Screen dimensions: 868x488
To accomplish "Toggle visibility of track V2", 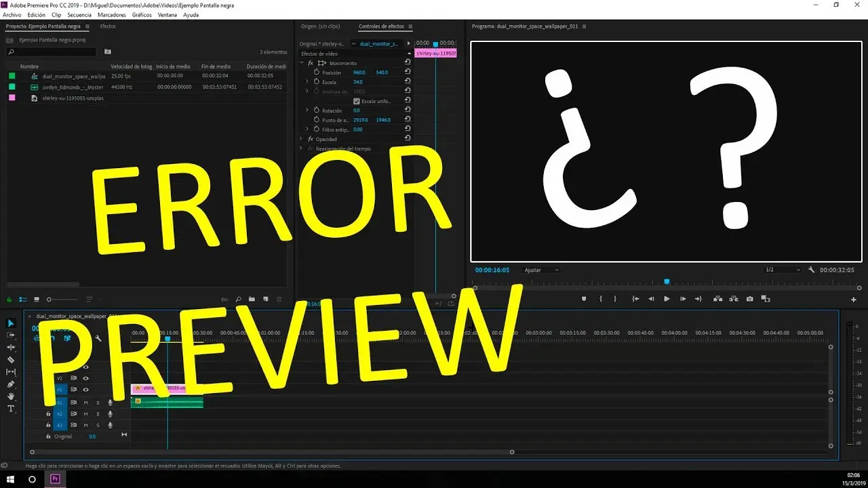I will click(85, 378).
